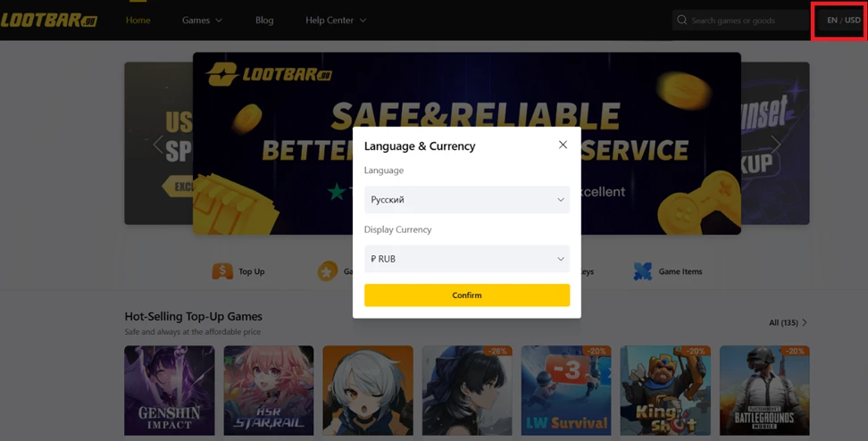This screenshot has height=441, width=868.
Task: Click the Confirm button
Action: pyautogui.click(x=467, y=295)
